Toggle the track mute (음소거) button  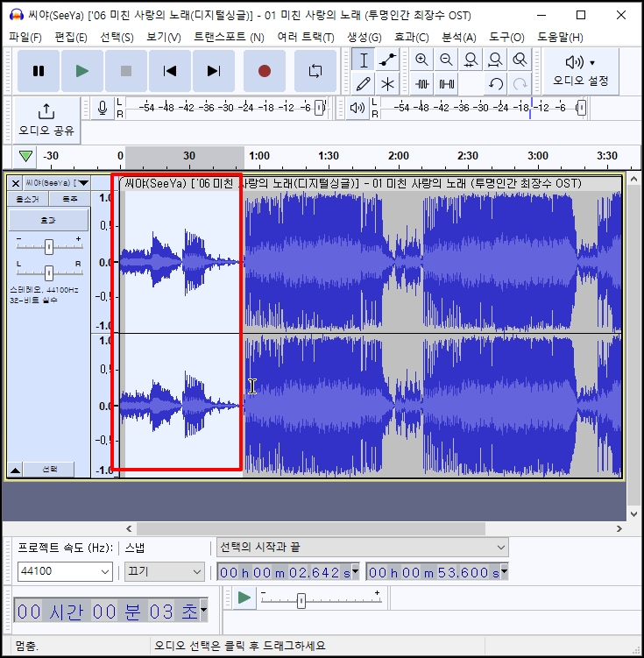pyautogui.click(x=28, y=199)
